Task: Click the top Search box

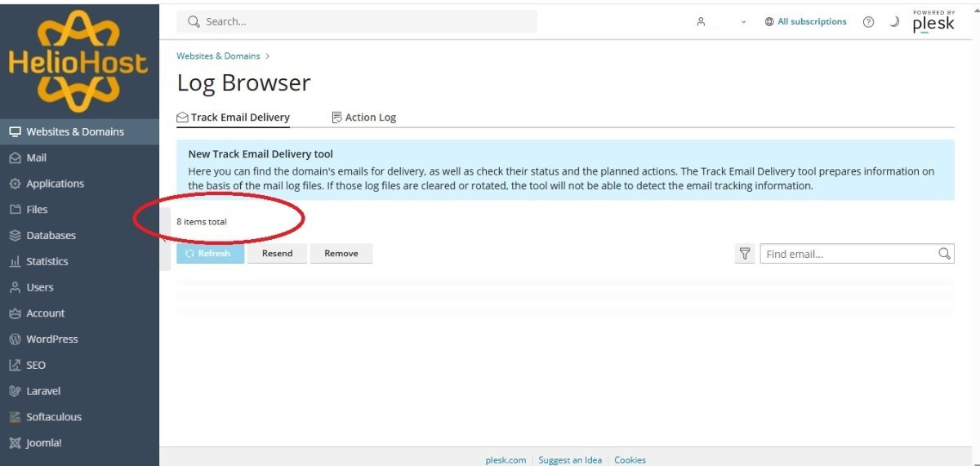Action: [x=357, y=22]
